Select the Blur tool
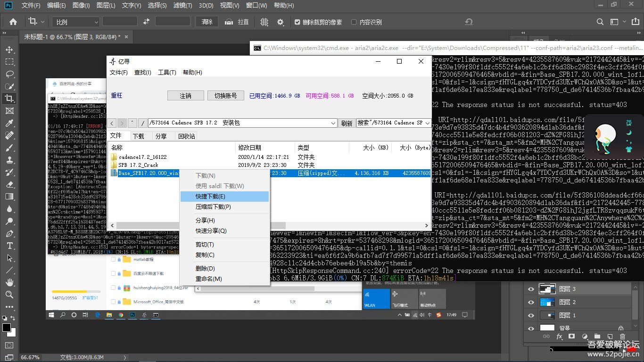 (x=9, y=209)
